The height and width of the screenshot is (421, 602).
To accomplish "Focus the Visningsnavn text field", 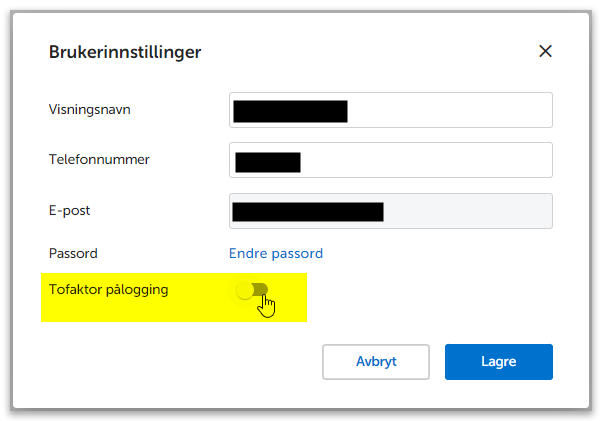I will click(x=450, y=110).
